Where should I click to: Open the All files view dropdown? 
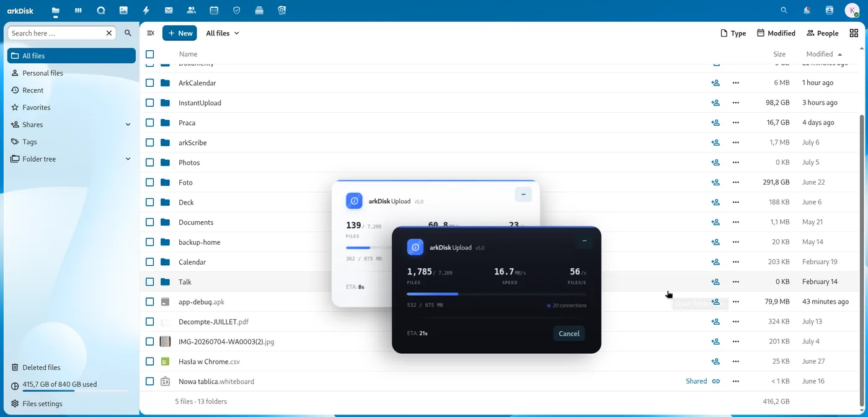click(x=223, y=33)
